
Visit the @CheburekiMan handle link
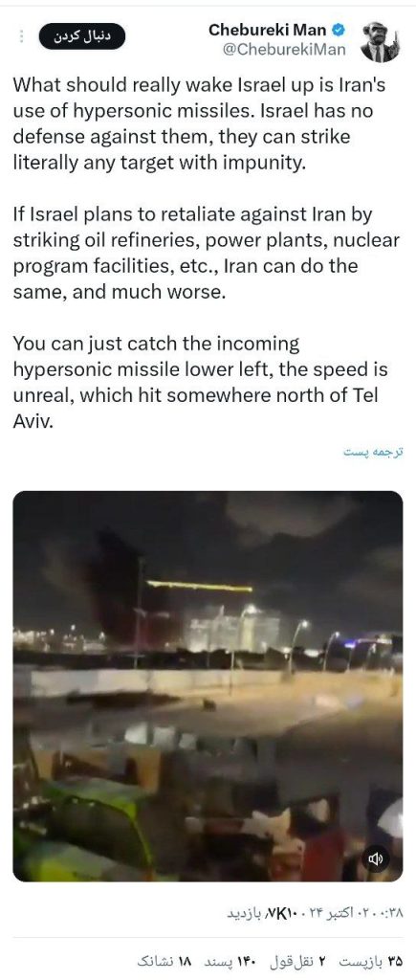284,50
